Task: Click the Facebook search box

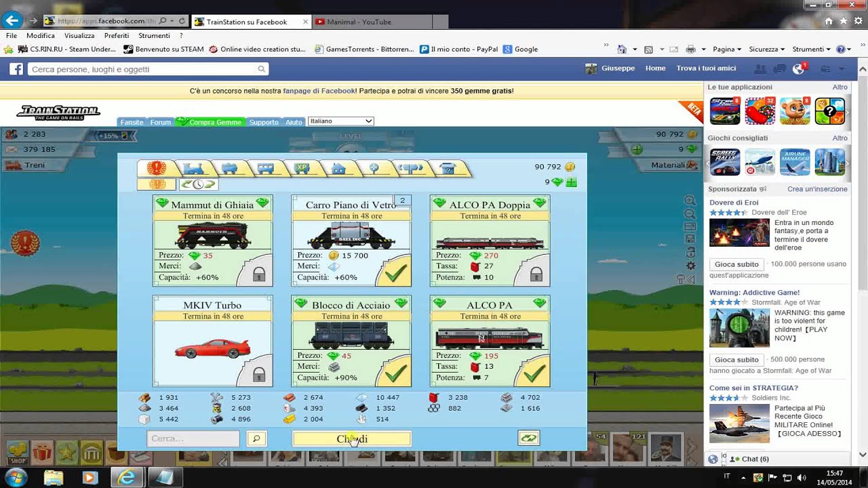Action: coord(148,69)
